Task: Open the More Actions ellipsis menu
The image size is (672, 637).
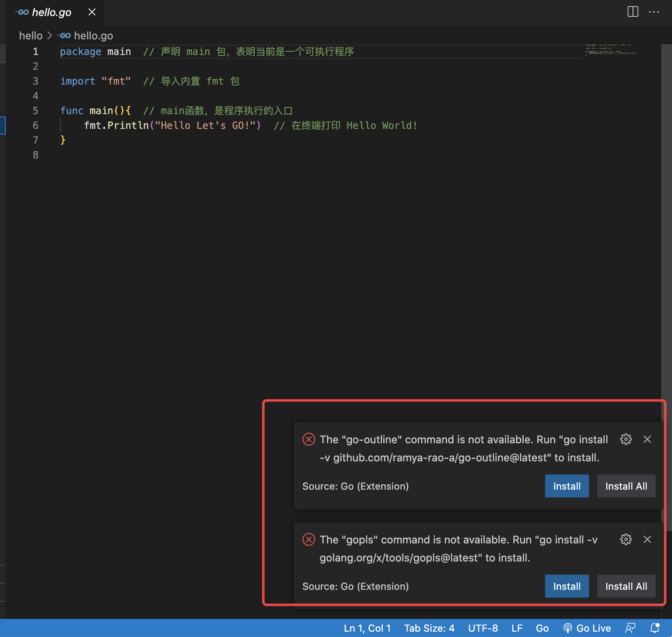Action: [x=654, y=12]
